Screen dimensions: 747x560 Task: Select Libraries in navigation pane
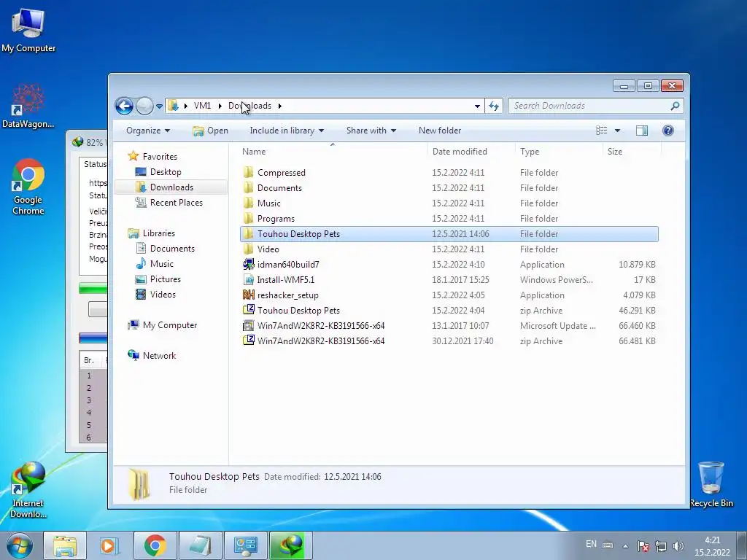click(152, 233)
